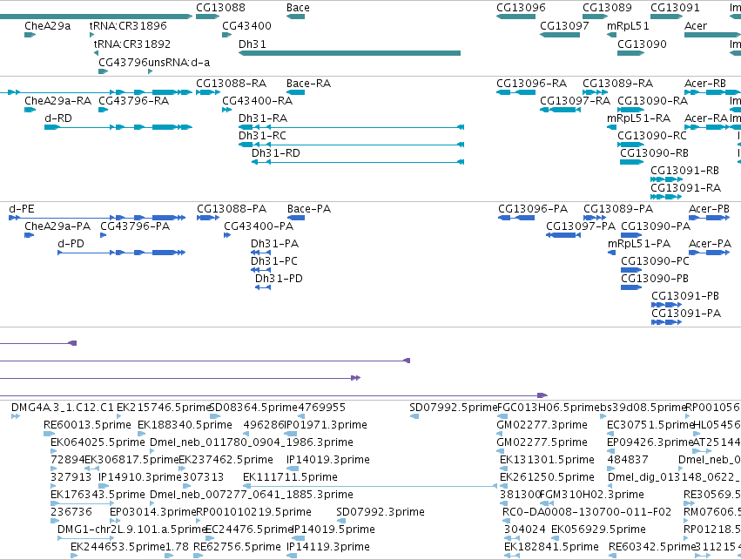Open protein Dh31-PA

[x=274, y=244]
